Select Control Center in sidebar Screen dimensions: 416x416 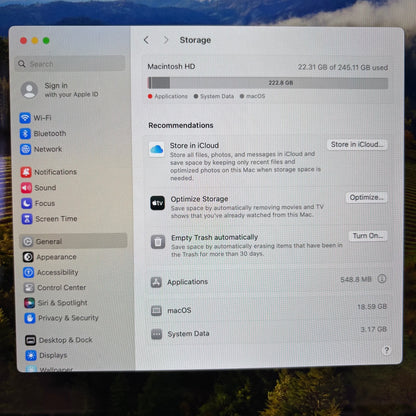[x=55, y=287]
